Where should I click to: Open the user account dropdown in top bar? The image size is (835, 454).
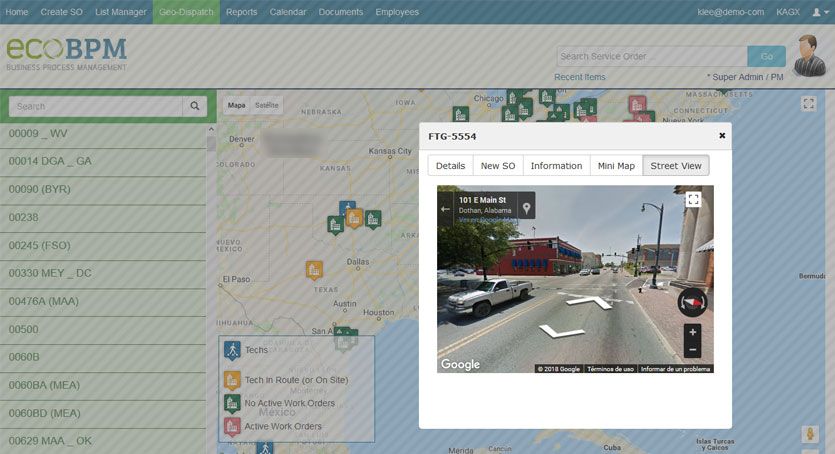[820, 12]
